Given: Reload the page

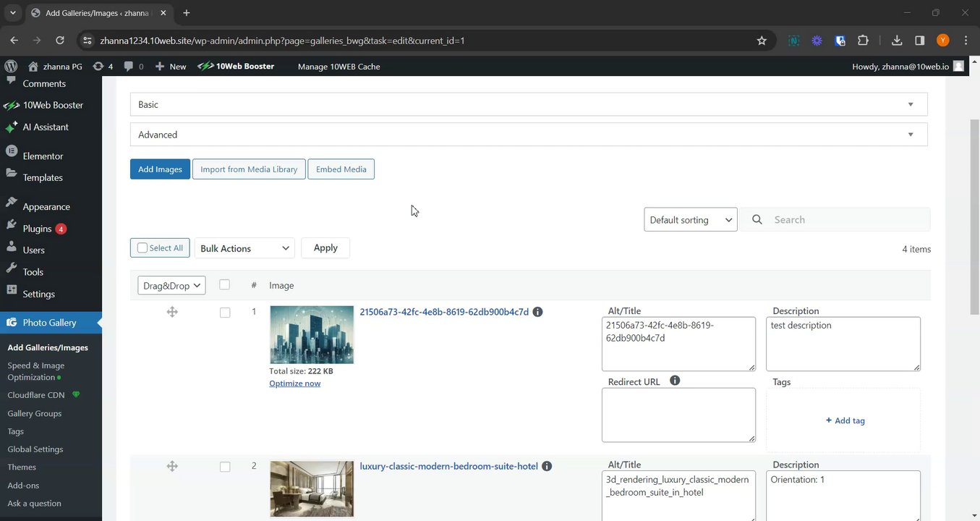Looking at the screenshot, I should pos(60,41).
